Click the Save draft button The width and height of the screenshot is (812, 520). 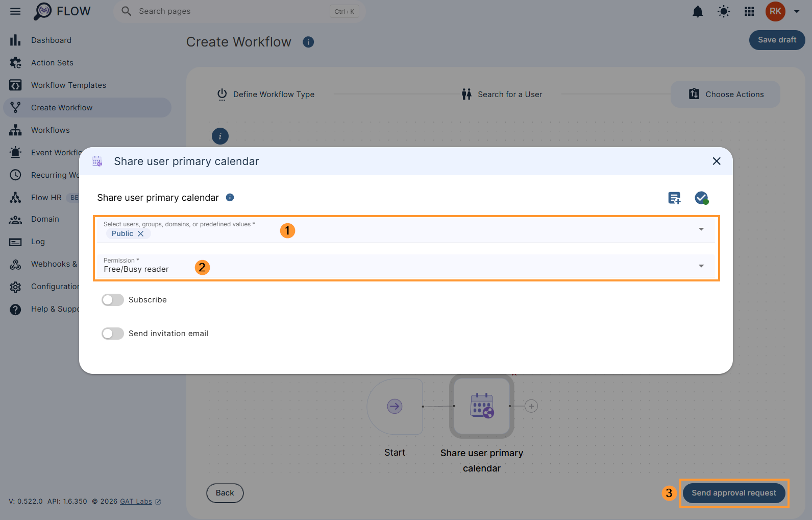coord(777,40)
